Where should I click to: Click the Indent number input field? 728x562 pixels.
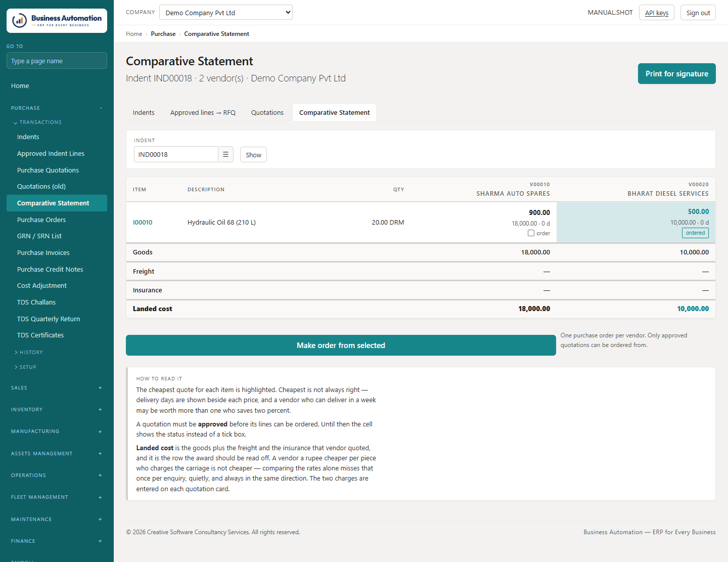click(176, 154)
